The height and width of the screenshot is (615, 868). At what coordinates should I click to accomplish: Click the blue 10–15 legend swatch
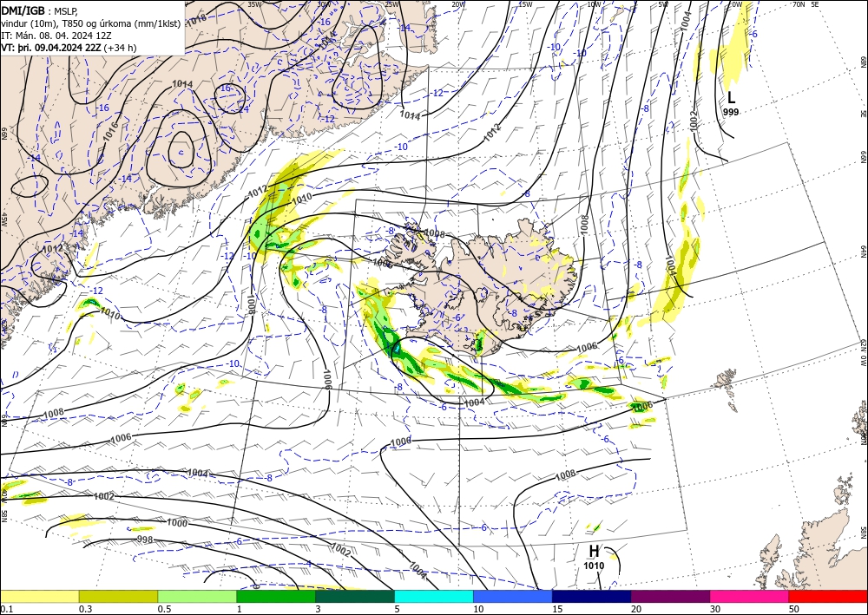coord(513,596)
